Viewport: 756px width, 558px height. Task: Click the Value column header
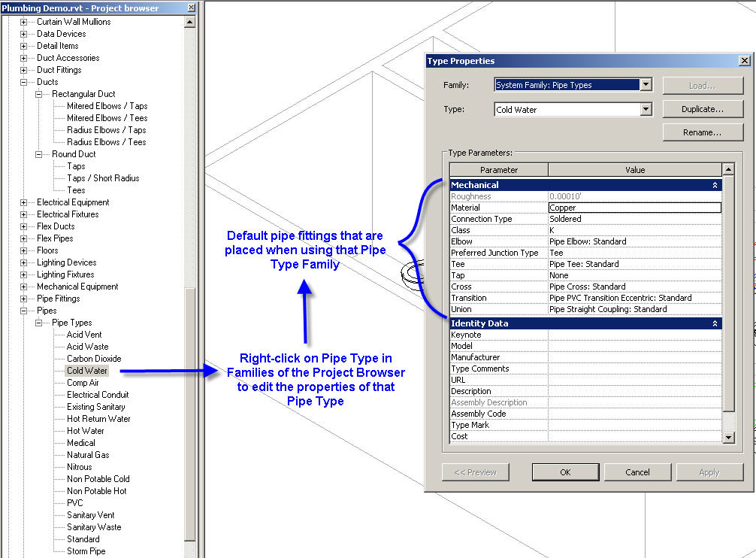pos(635,170)
